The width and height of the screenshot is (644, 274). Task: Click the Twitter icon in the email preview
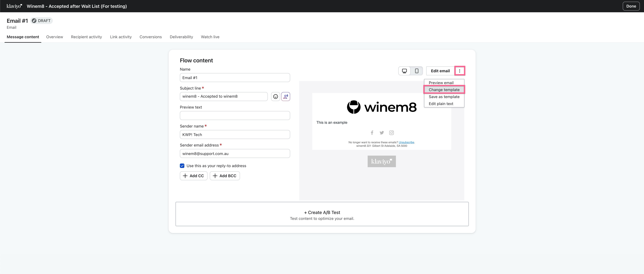(382, 133)
